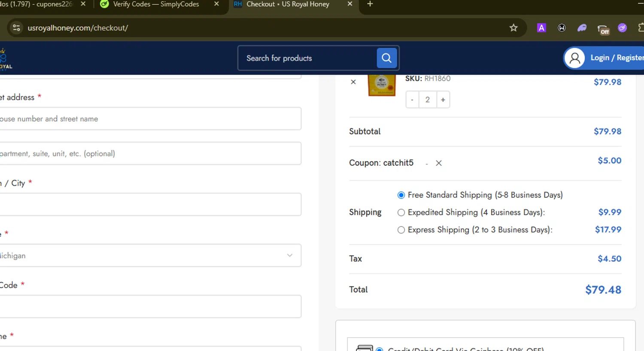Open the purple A extension
The height and width of the screenshot is (351, 644).
(541, 28)
